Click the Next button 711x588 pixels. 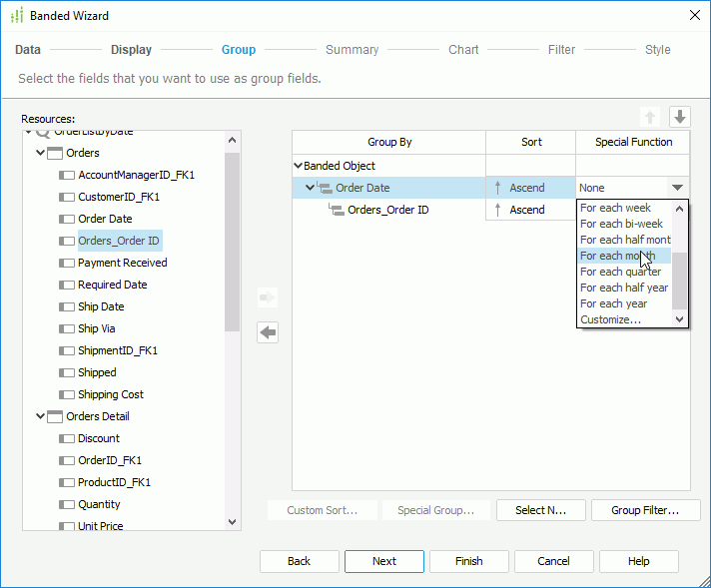pos(384,561)
